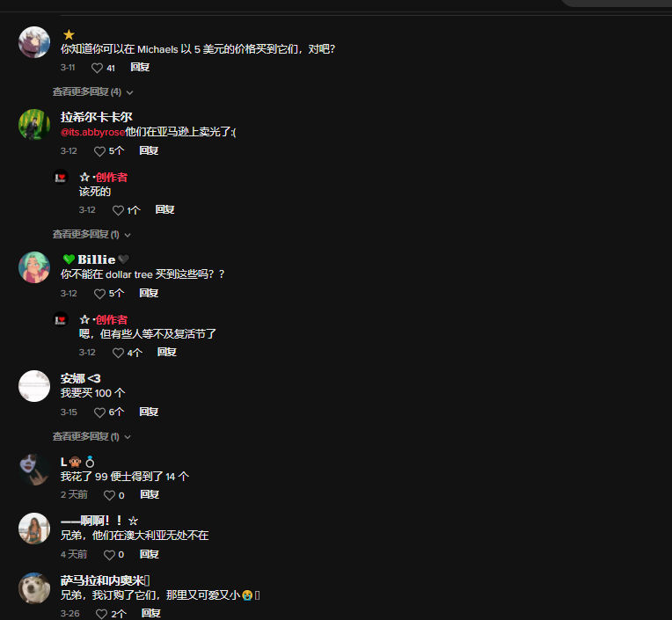
Task: Like the Amazon sold out comment
Action: pos(100,151)
